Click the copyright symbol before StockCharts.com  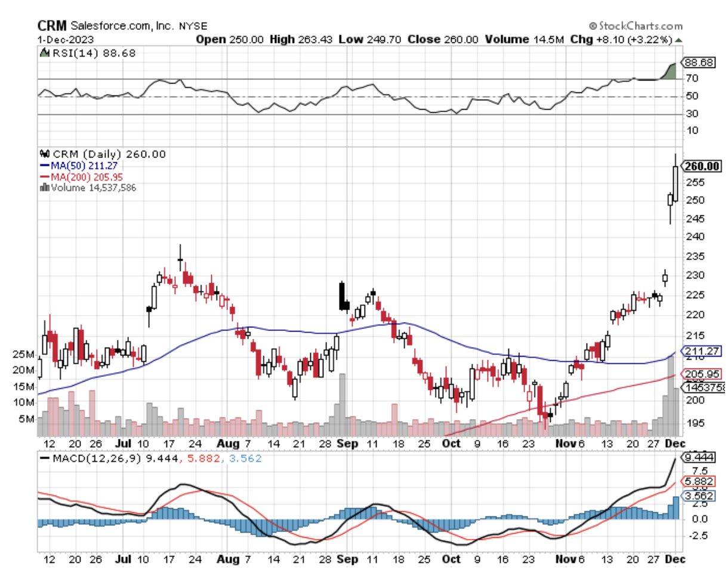pyautogui.click(x=593, y=26)
